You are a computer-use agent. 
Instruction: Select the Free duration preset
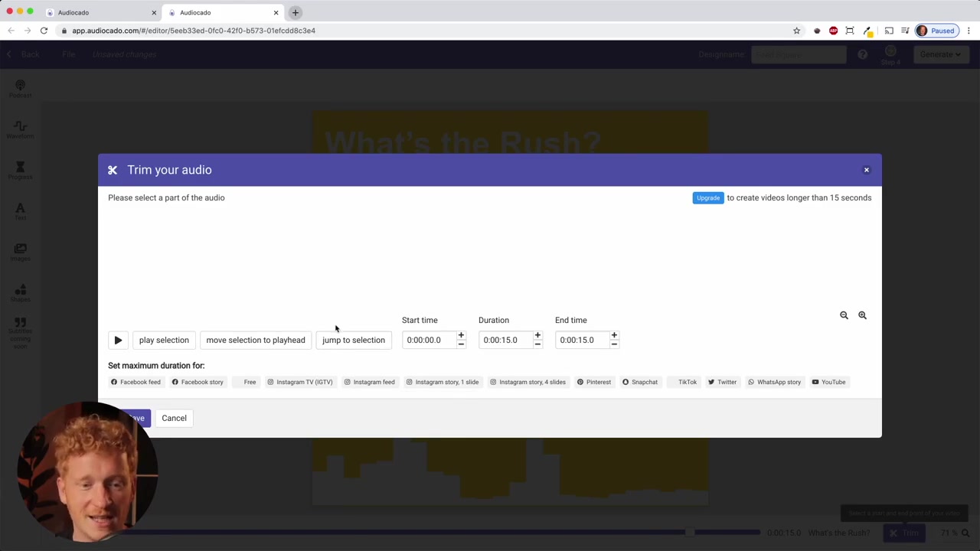click(x=245, y=382)
